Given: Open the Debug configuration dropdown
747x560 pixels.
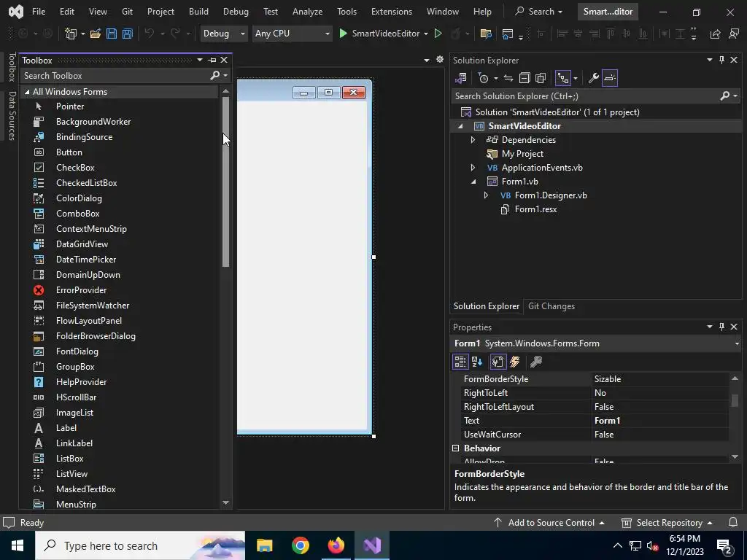Looking at the screenshot, I should [223, 34].
